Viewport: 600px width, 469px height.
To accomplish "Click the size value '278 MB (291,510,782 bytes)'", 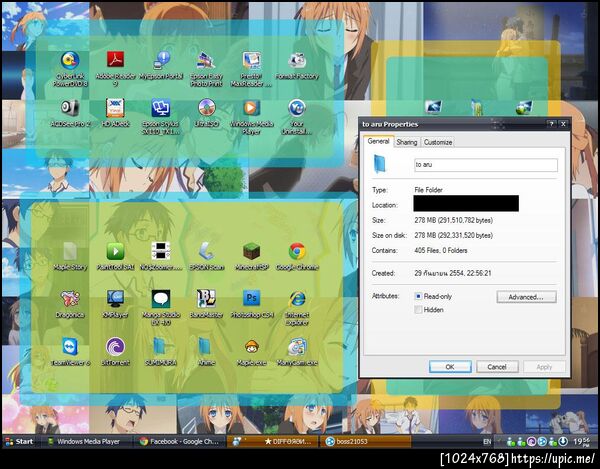I will pos(453,220).
